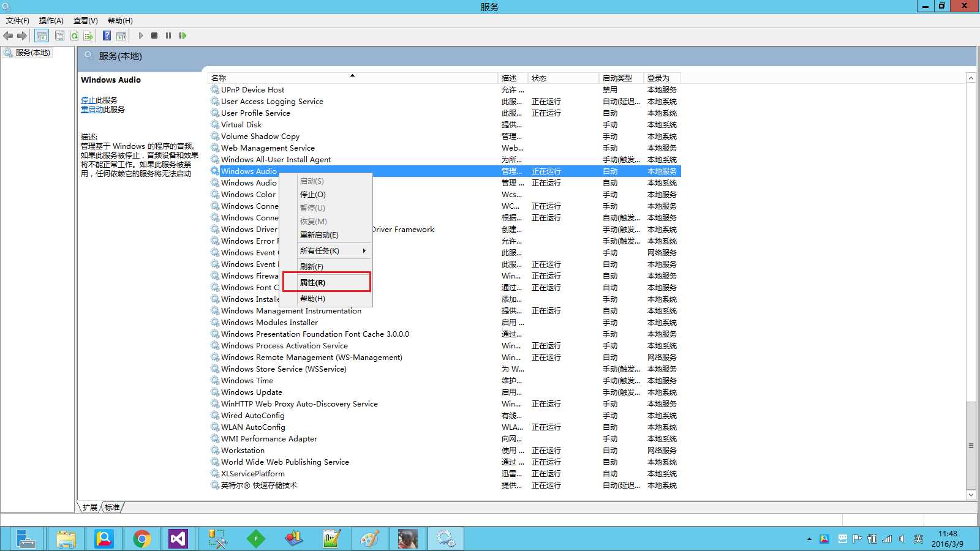
Task: Toggle the action pane toolbar icon
Action: [121, 36]
